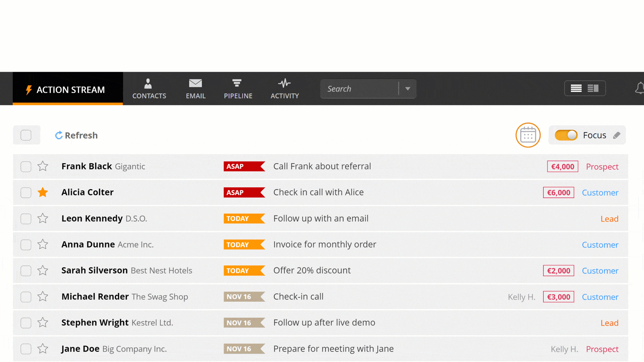
Task: Click 'Call Frank about referral' task
Action: click(322, 166)
